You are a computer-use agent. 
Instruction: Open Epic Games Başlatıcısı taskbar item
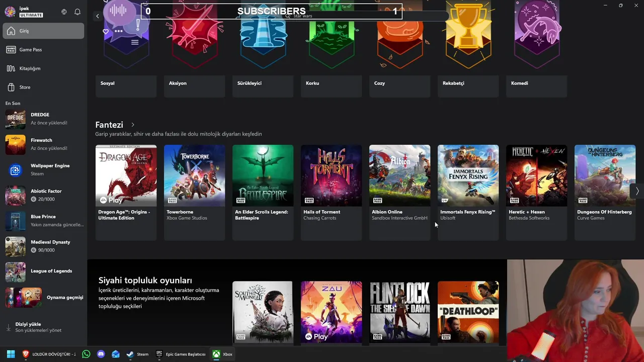tap(181, 354)
